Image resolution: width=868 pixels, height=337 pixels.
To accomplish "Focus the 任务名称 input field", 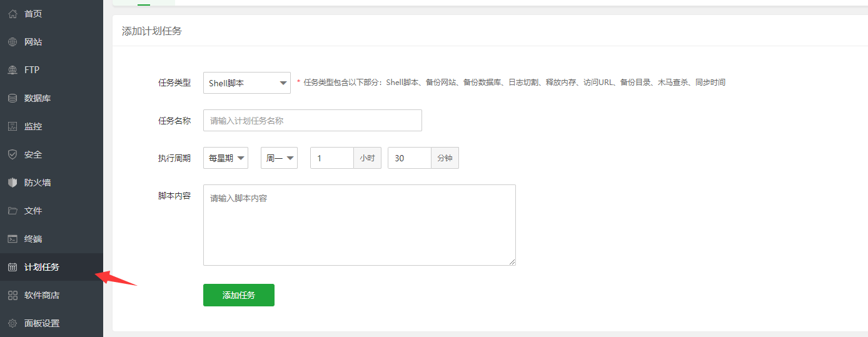I will [312, 121].
